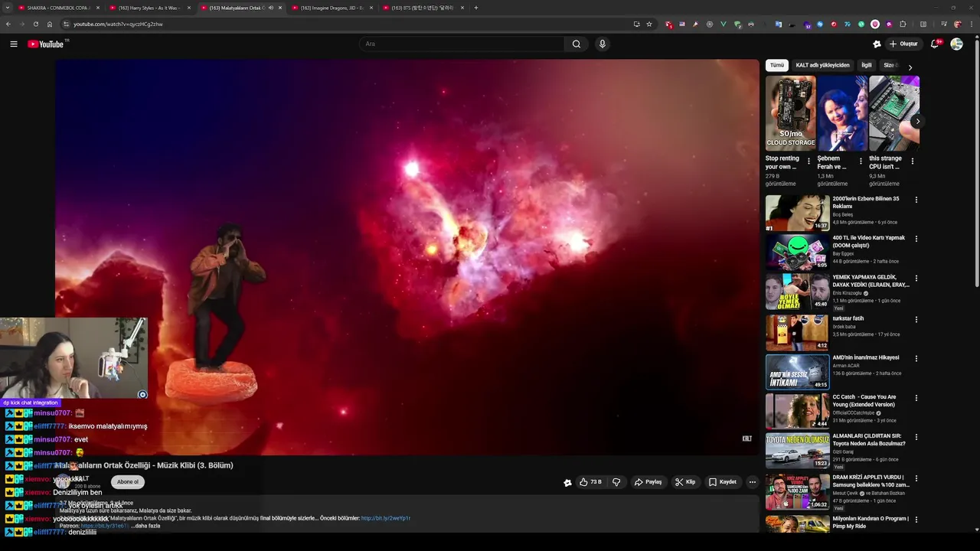Save the video with 'Kaydet'
Viewport: 980px width, 551px height.
723,482
